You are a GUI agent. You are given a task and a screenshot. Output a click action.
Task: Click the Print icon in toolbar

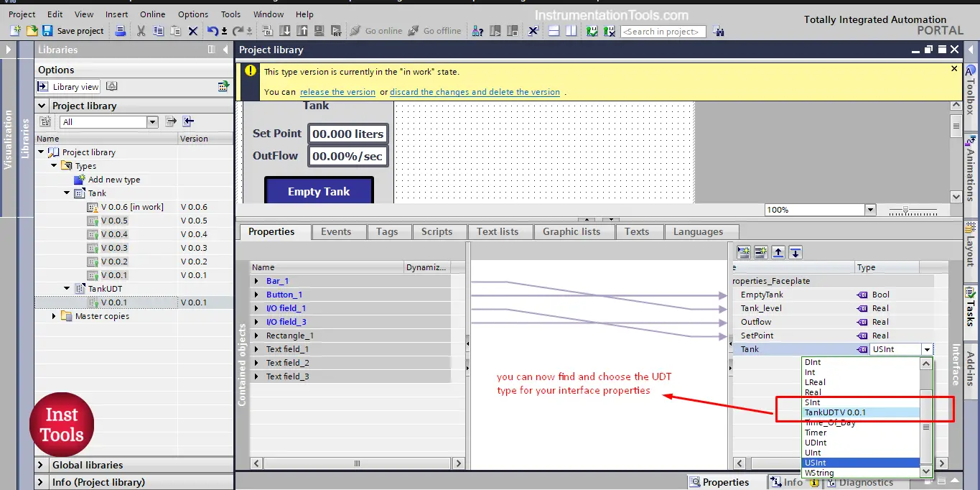(121, 31)
